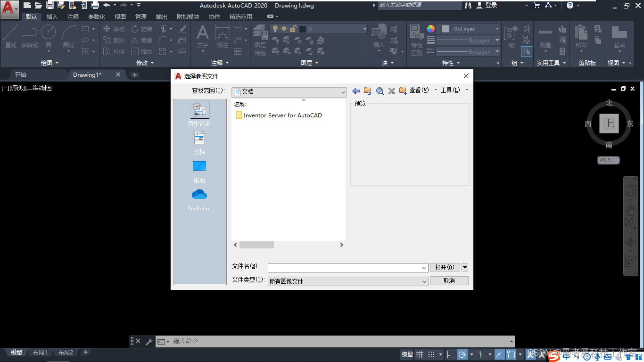Click the Table icon in annotation panel

coord(238,51)
